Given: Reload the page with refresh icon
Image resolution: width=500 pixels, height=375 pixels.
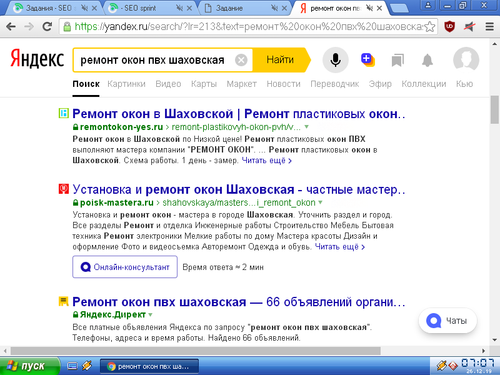Looking at the screenshot, I should pyautogui.click(x=47, y=26).
